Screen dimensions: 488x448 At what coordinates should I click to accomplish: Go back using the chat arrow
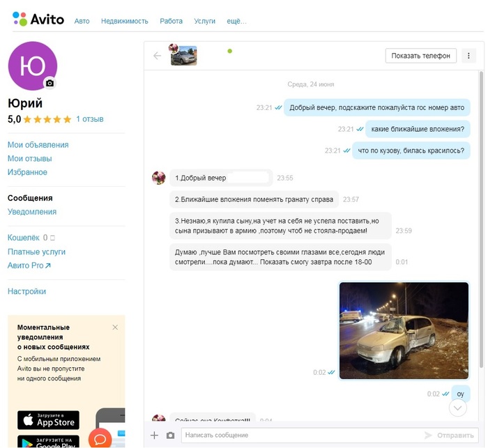(x=157, y=56)
